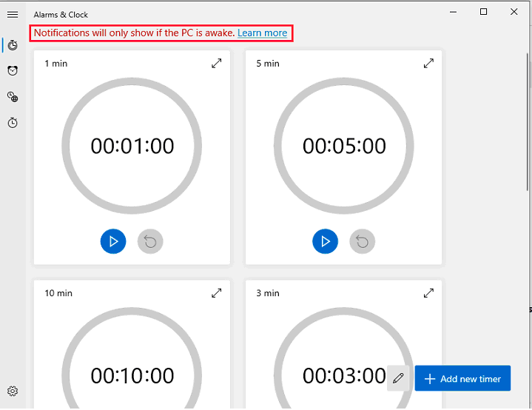Click Add new timer button
The width and height of the screenshot is (532, 410).
[x=462, y=378]
